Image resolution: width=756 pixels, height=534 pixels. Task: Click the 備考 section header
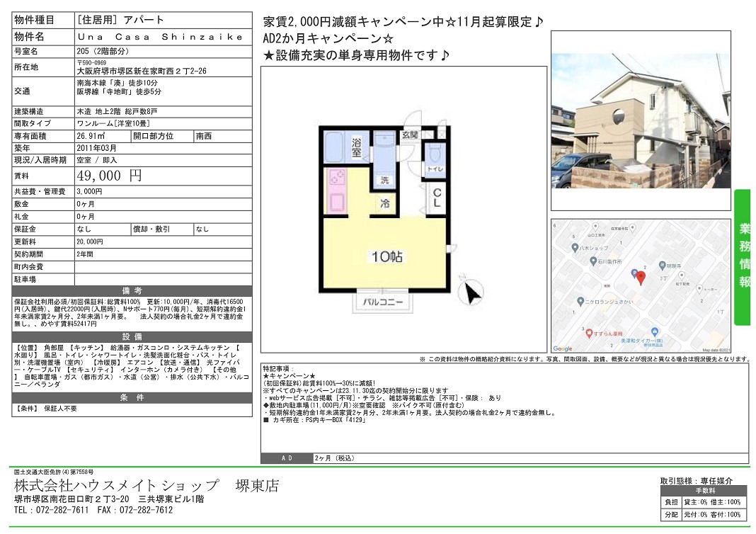coord(132,291)
